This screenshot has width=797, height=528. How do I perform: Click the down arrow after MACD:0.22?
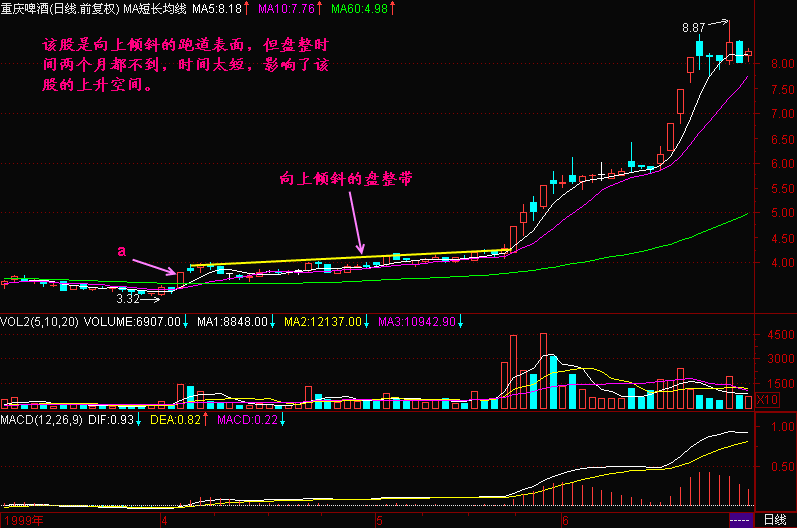tap(281, 422)
